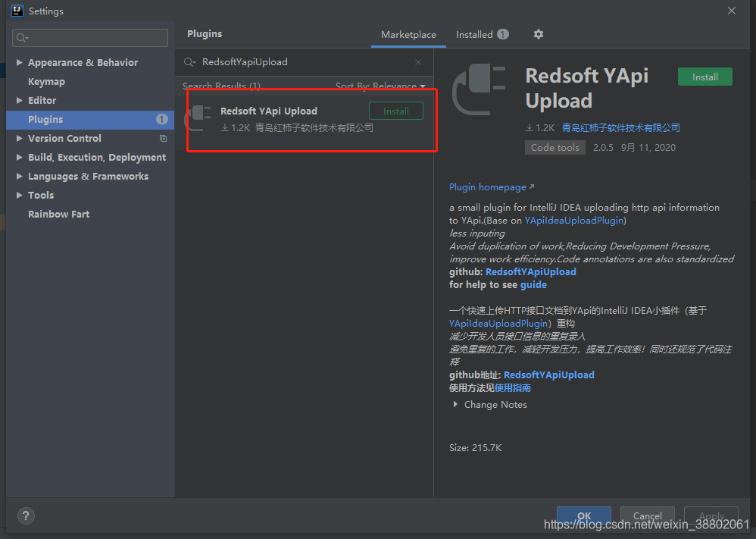Open the plugins gear settings icon
The height and width of the screenshot is (539, 756).
(x=539, y=34)
